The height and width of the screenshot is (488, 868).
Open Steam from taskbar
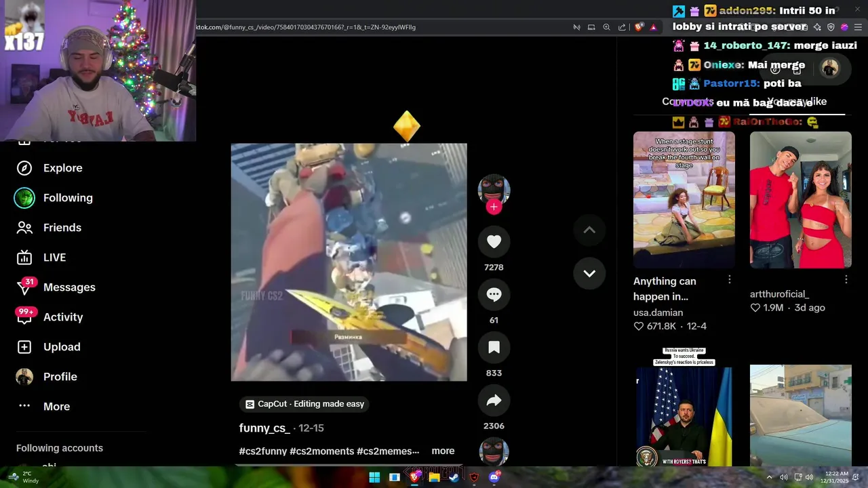tap(454, 477)
